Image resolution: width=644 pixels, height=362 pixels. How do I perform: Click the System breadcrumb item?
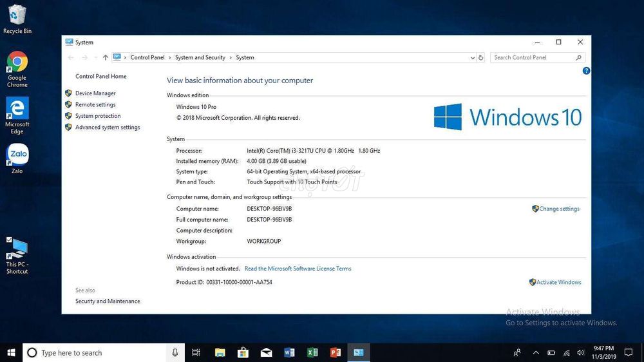pyautogui.click(x=245, y=57)
